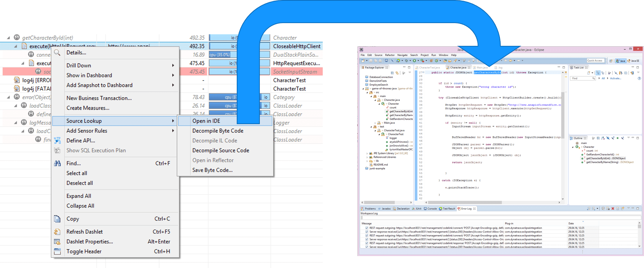Click the magnifier icon beside Details
Screen dimensions: 644x268
pos(57,53)
